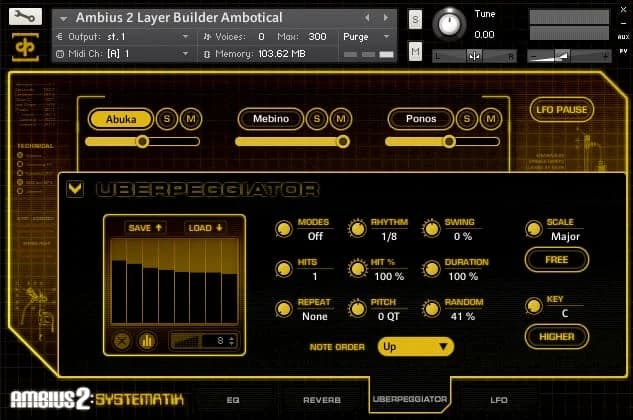Click the step count stepper field

tap(204, 341)
